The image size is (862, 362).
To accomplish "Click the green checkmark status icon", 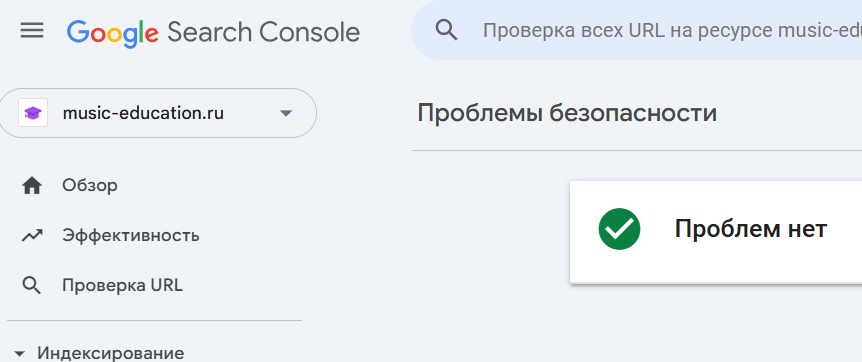I will tap(620, 229).
